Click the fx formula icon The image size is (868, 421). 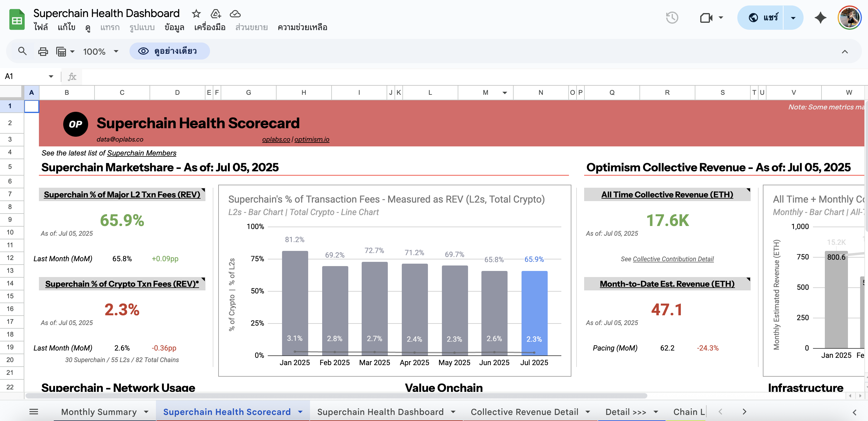coord(72,77)
